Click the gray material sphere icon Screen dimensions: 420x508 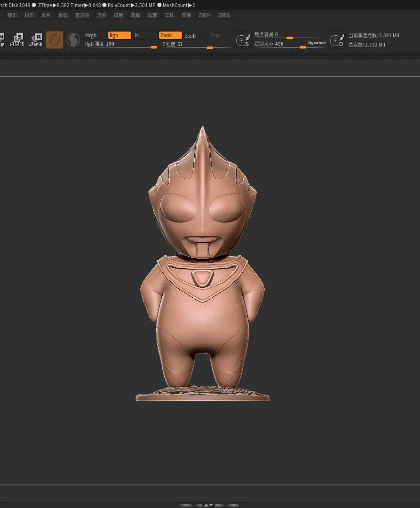[73, 40]
